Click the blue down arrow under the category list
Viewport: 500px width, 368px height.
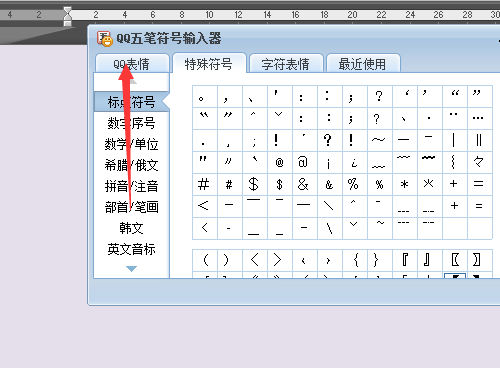point(131,269)
